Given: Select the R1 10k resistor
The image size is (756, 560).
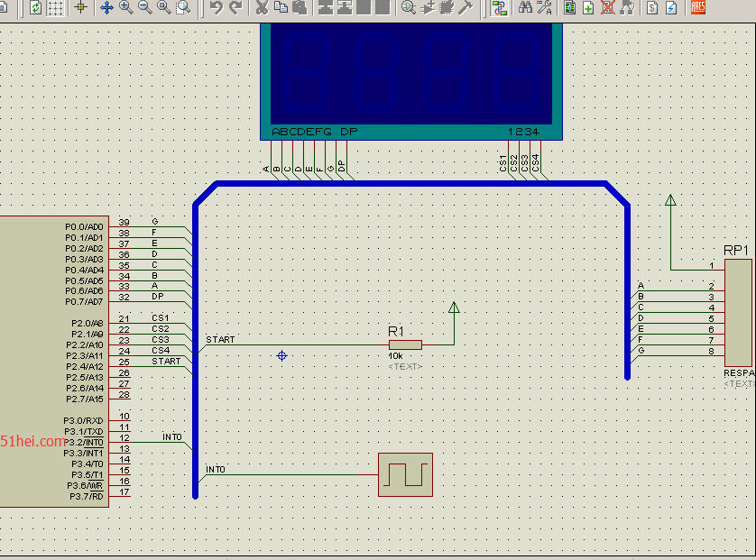Looking at the screenshot, I should tap(405, 344).
